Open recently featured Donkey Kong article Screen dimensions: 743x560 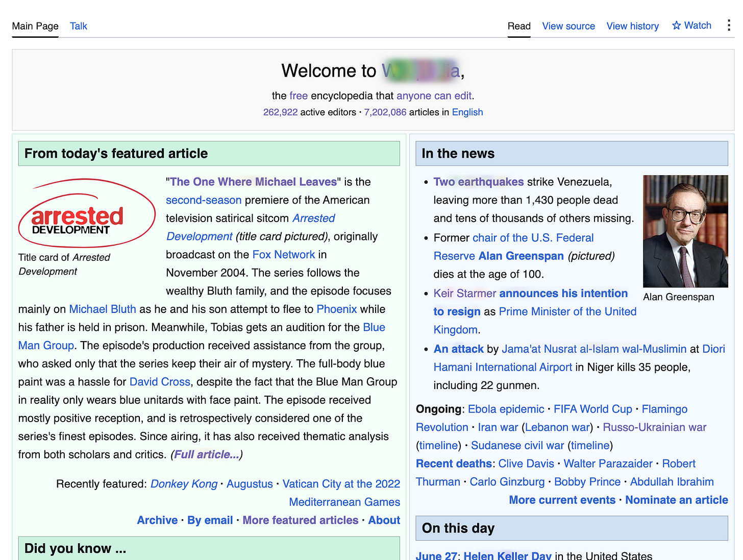[x=184, y=484]
